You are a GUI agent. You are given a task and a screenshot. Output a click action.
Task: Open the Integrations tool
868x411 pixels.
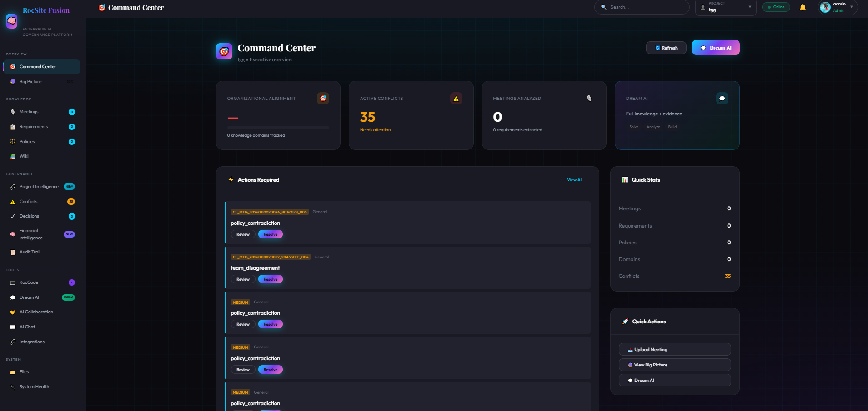pyautogui.click(x=31, y=342)
